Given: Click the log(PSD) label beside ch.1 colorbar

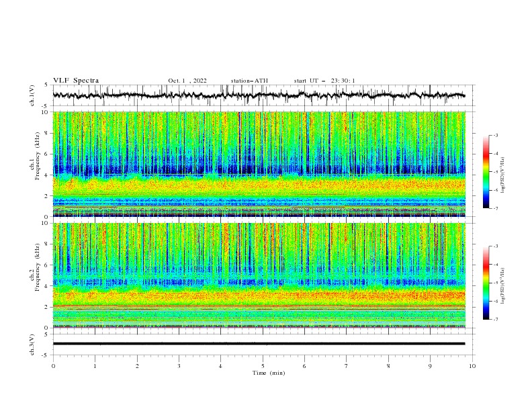Looking at the screenshot, I should tap(503, 175).
